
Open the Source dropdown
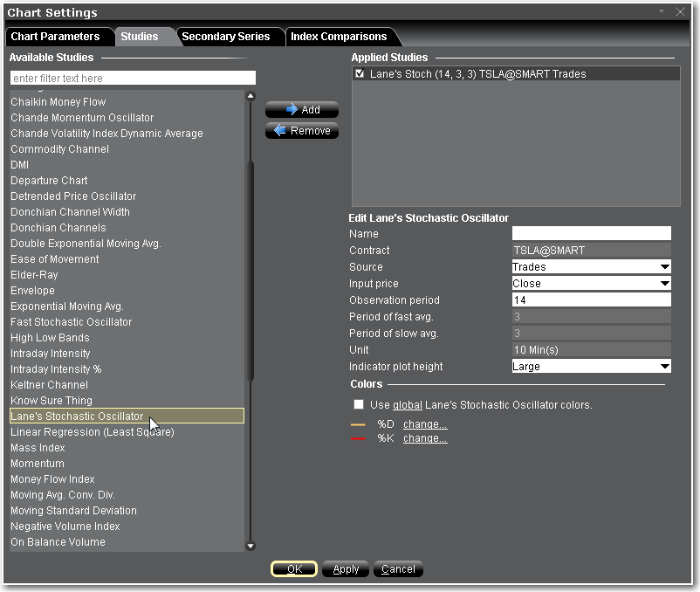[x=591, y=267]
